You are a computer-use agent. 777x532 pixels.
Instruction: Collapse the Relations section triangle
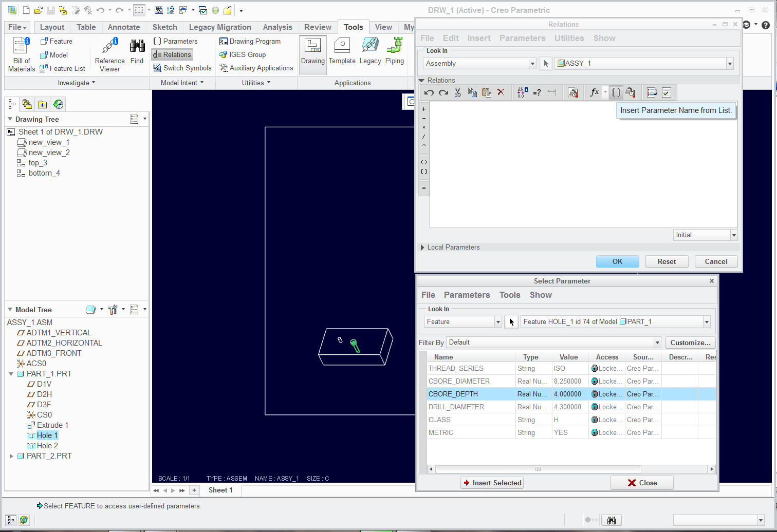421,81
